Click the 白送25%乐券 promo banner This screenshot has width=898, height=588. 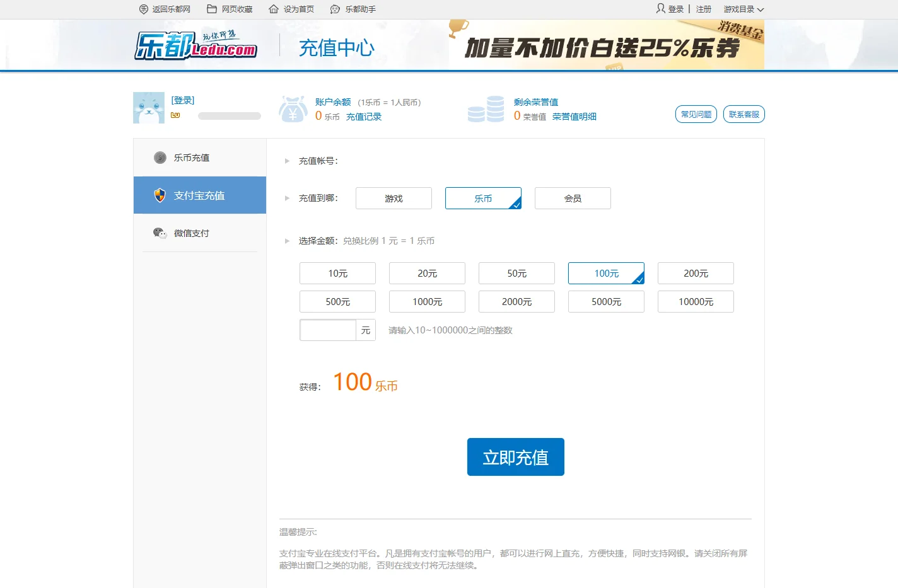point(607,44)
